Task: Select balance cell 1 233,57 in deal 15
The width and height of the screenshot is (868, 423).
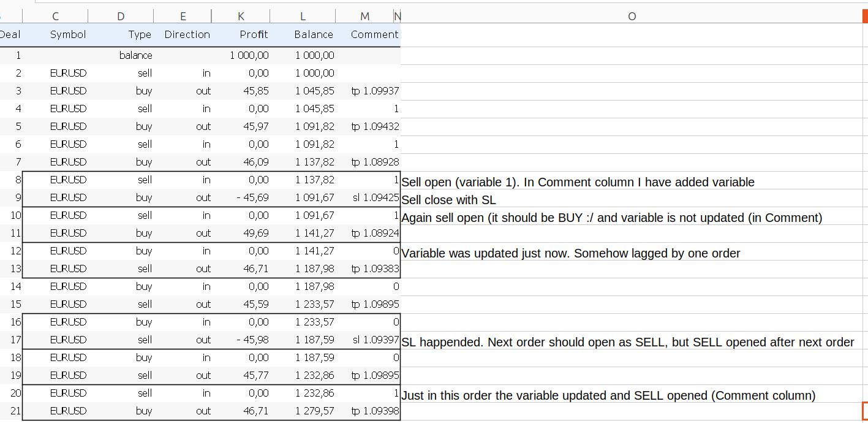Action: click(x=315, y=304)
